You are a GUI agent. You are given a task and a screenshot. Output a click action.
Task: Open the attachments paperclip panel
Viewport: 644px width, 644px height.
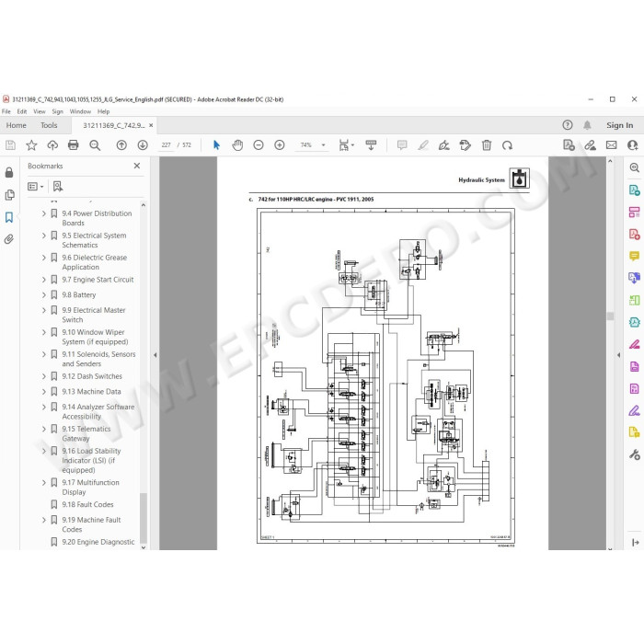click(x=9, y=239)
